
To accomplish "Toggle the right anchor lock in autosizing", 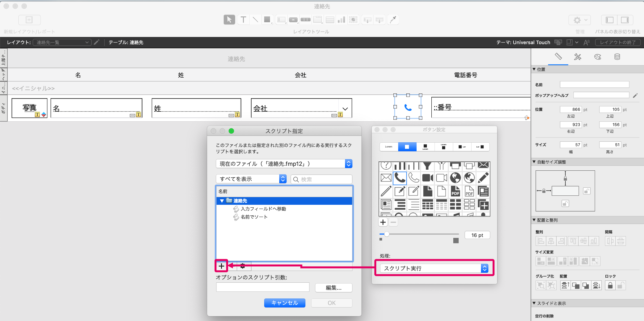I will point(587,191).
